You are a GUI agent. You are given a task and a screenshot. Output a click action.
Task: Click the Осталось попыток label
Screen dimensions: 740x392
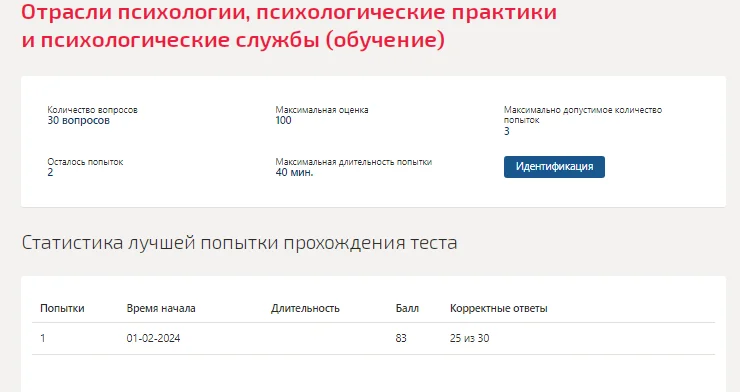click(85, 162)
